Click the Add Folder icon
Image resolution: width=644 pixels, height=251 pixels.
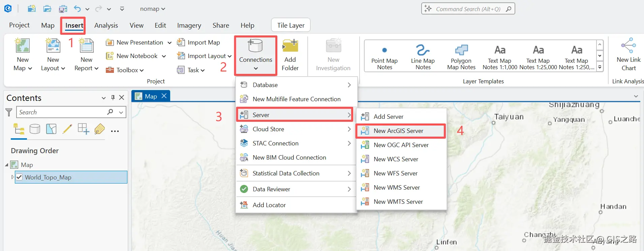290,46
